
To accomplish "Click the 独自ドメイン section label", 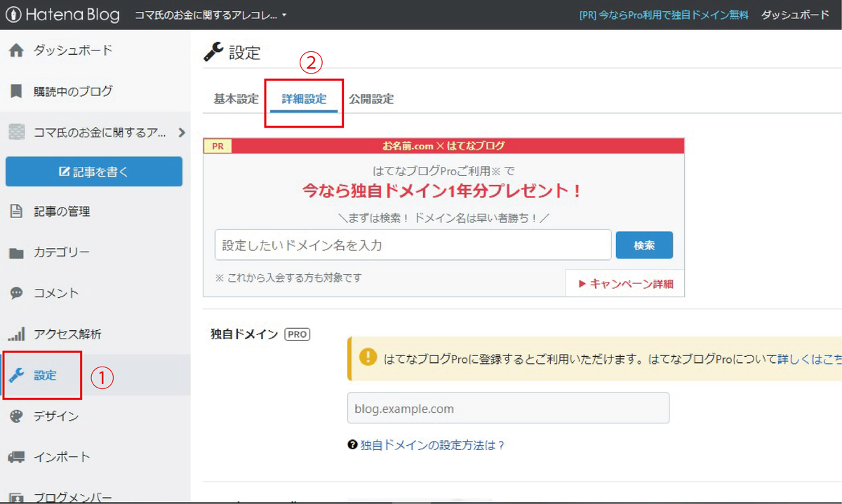I will [244, 334].
